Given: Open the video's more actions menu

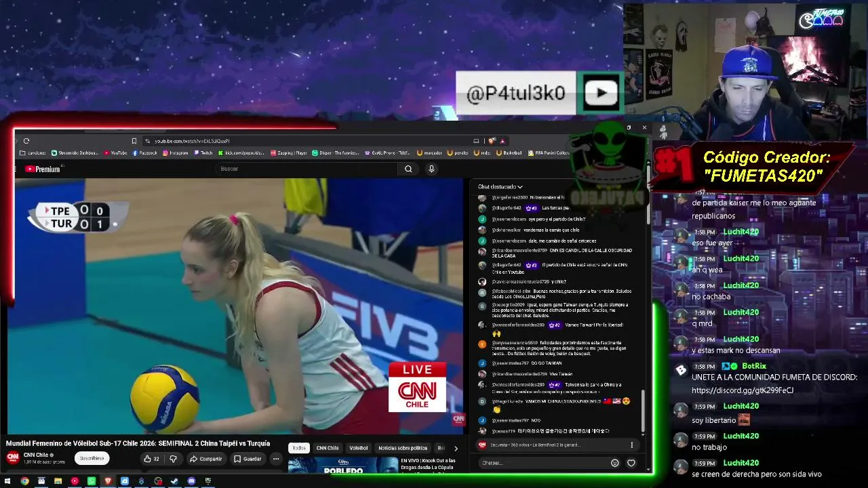Looking at the screenshot, I should 275,459.
